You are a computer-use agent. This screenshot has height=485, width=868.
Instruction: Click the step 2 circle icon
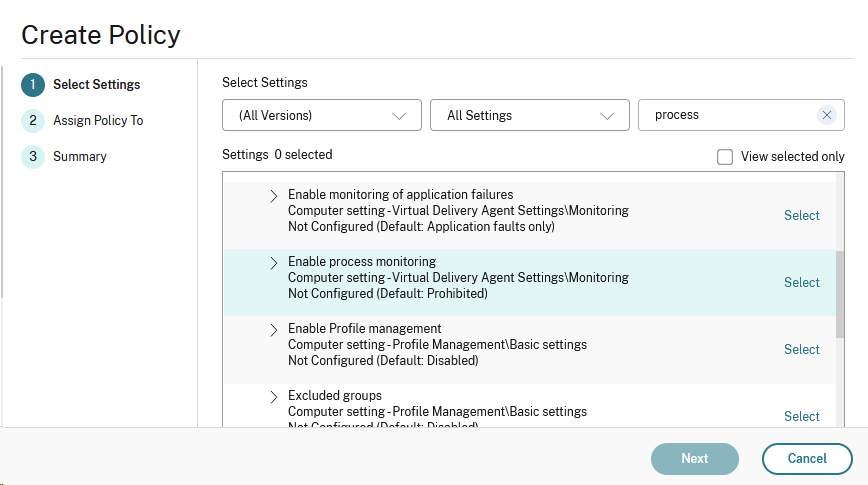pyautogui.click(x=33, y=121)
